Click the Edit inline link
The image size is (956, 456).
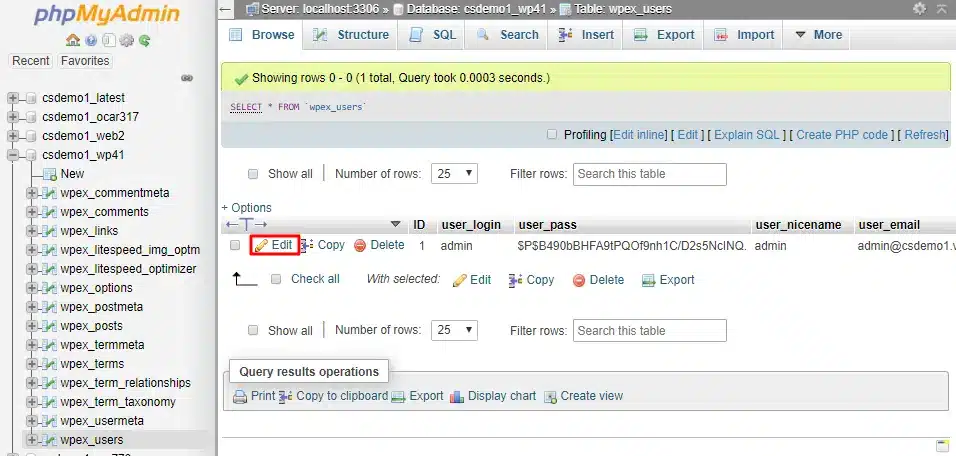[x=640, y=135]
